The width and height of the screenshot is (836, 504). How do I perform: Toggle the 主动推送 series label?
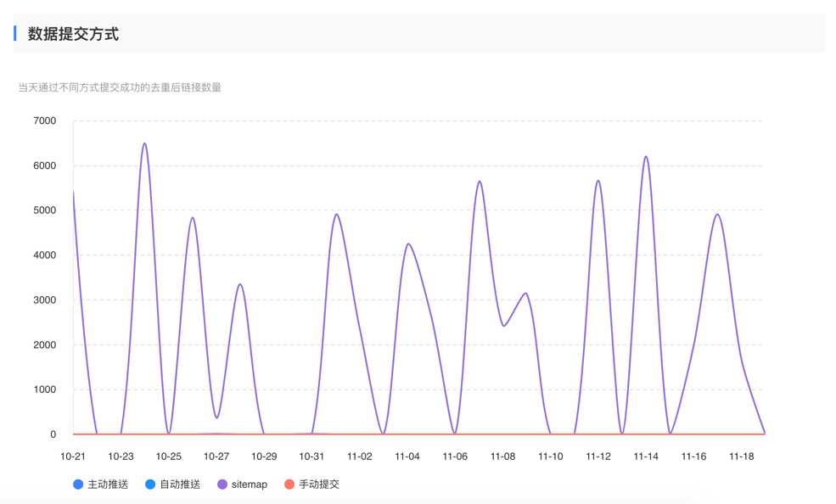tap(108, 484)
